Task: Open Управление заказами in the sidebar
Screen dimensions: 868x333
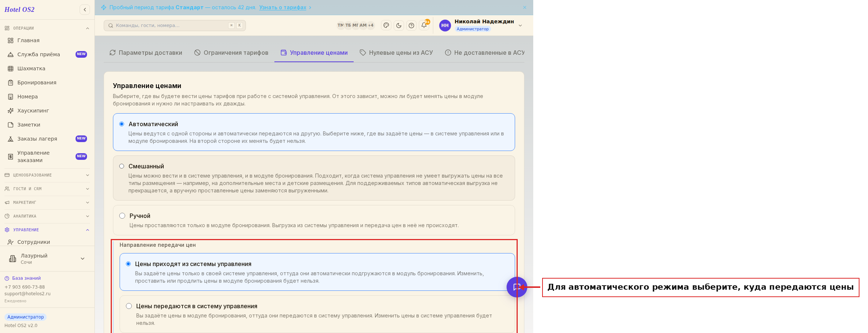Action: point(47,157)
